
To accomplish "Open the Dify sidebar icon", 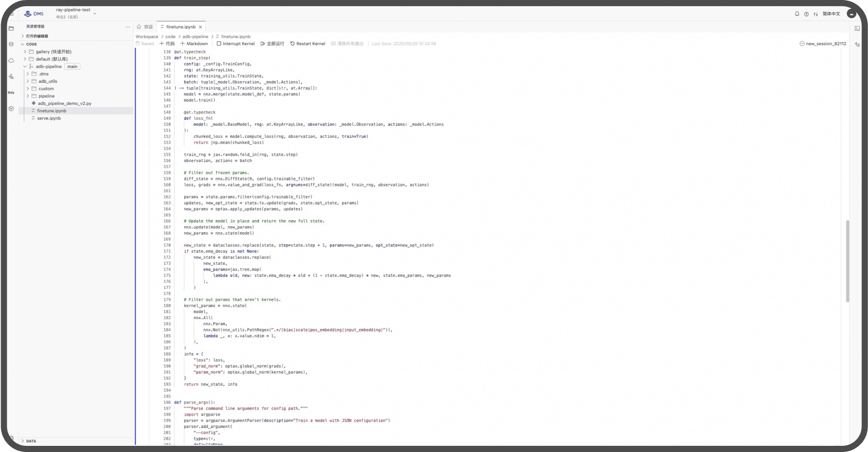I will coord(11,93).
